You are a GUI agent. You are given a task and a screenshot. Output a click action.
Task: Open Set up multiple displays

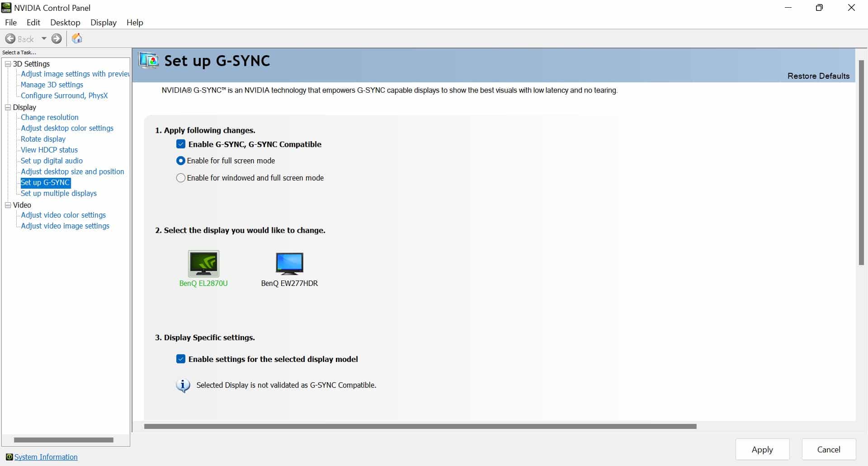pyautogui.click(x=59, y=193)
